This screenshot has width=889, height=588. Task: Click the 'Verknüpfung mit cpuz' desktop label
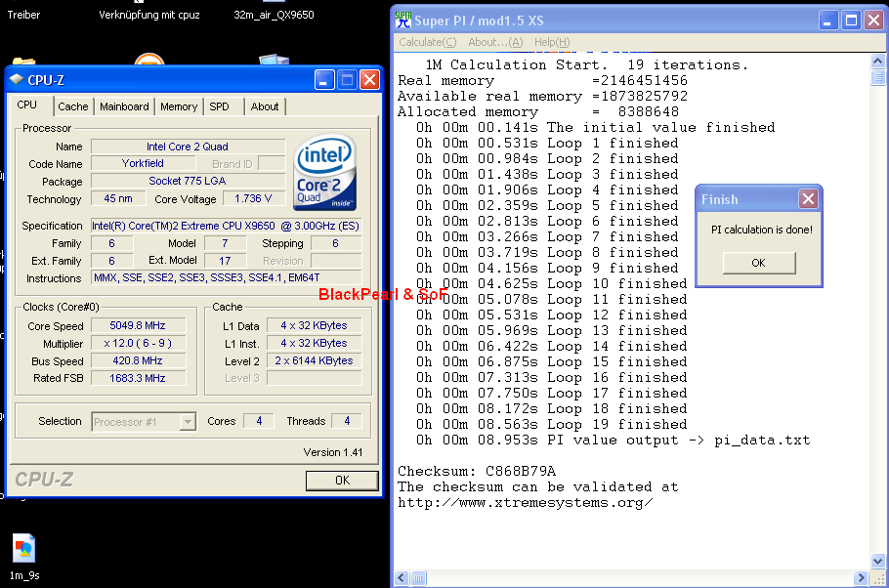pyautogui.click(x=149, y=15)
